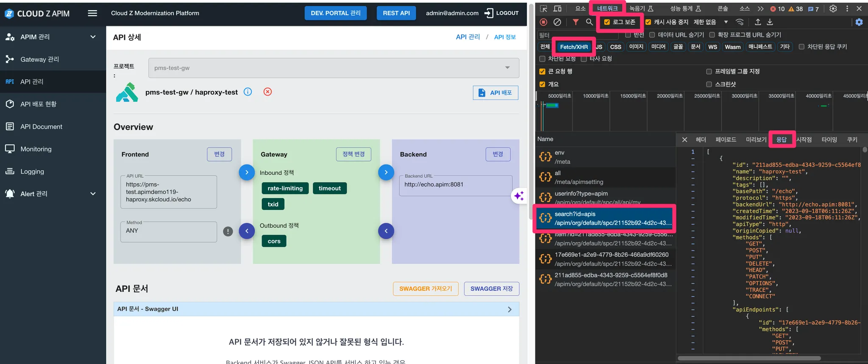The width and height of the screenshot is (868, 364).
Task: Click the right arrow between Gateway and Backend
Action: [x=386, y=172]
